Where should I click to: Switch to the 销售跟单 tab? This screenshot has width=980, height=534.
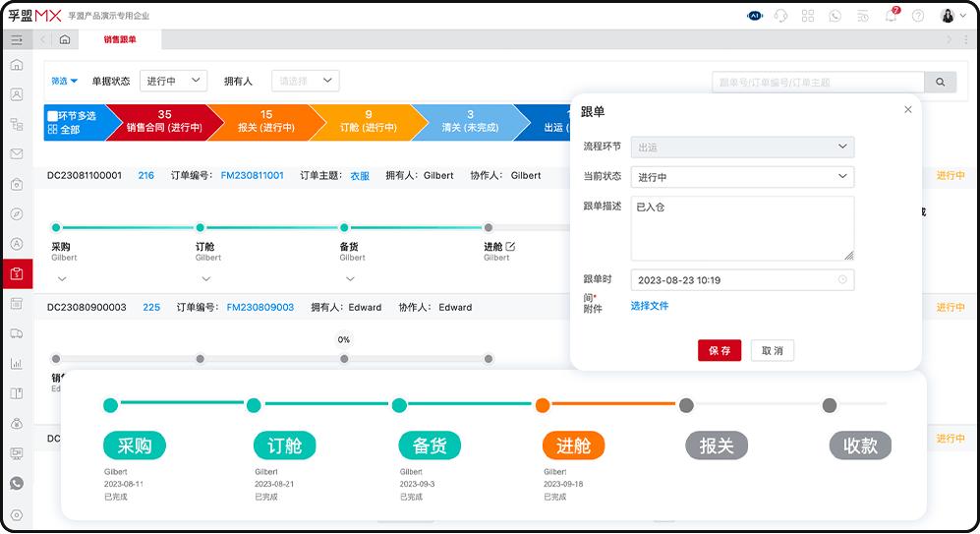121,39
